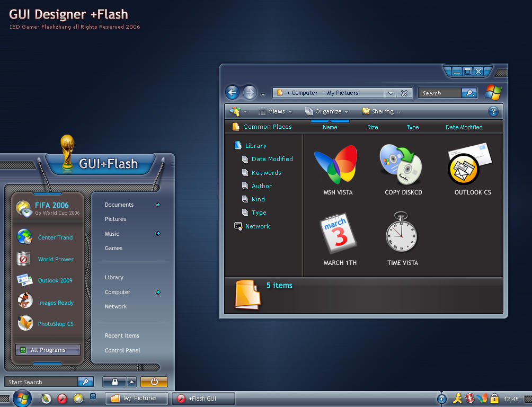The height and width of the screenshot is (407, 532).
Task: Sort by the Size column header
Action: pyautogui.click(x=373, y=127)
